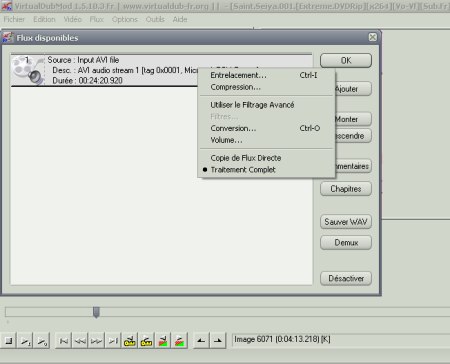Go to next keyframe
Screen dimensions: 450x364
click(x=146, y=341)
